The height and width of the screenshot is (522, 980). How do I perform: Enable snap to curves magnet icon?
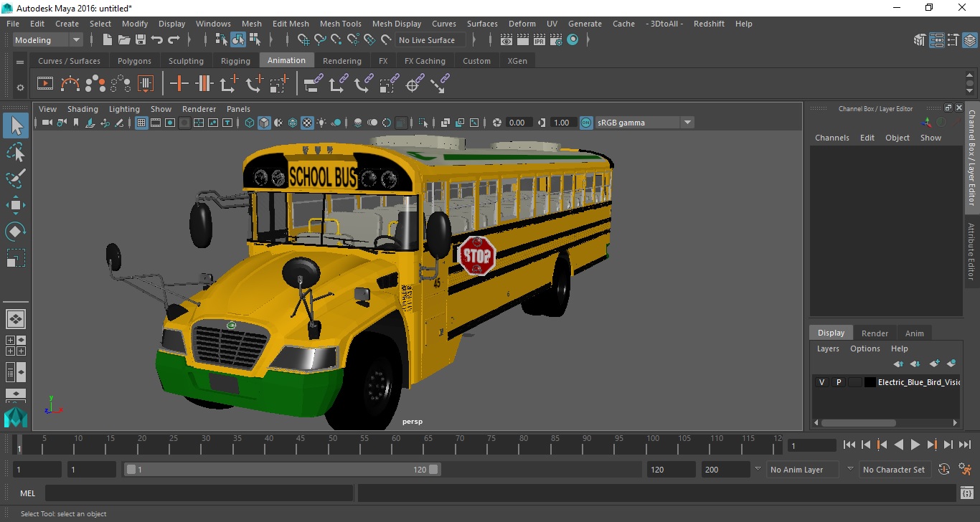point(320,39)
